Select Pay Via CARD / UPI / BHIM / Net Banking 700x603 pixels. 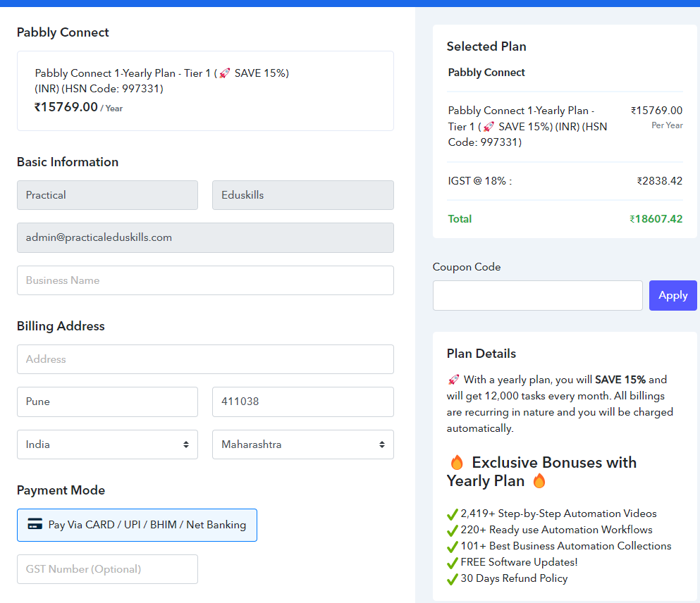137,525
